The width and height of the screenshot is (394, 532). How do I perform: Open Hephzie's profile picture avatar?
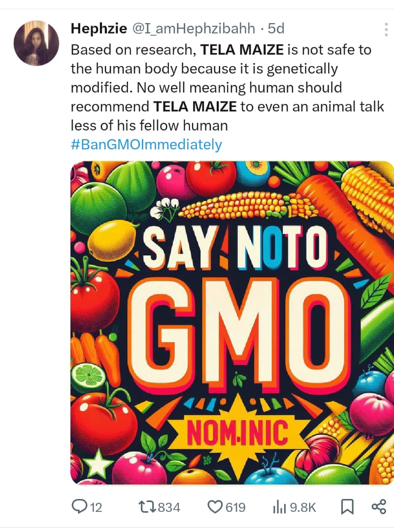[x=36, y=43]
